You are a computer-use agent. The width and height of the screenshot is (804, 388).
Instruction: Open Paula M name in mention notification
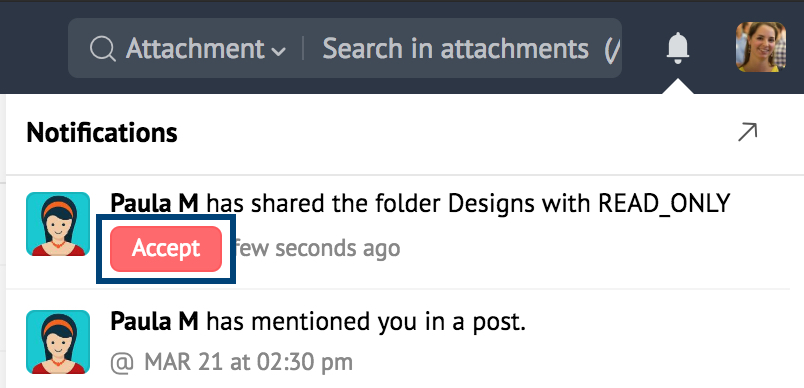tap(154, 322)
